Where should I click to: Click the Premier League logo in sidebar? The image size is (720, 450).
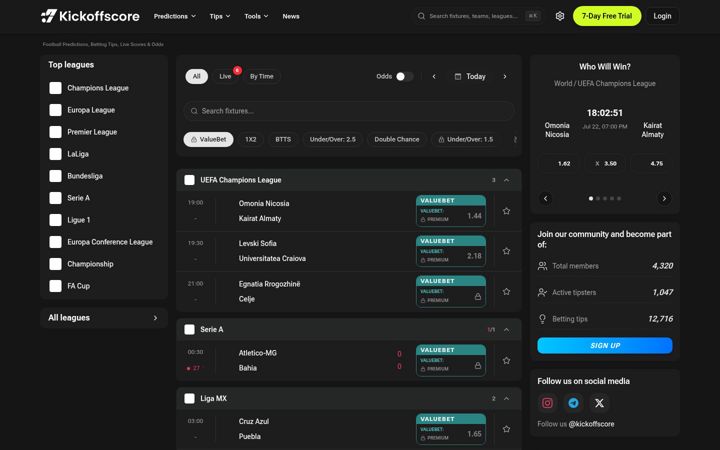pyautogui.click(x=56, y=132)
